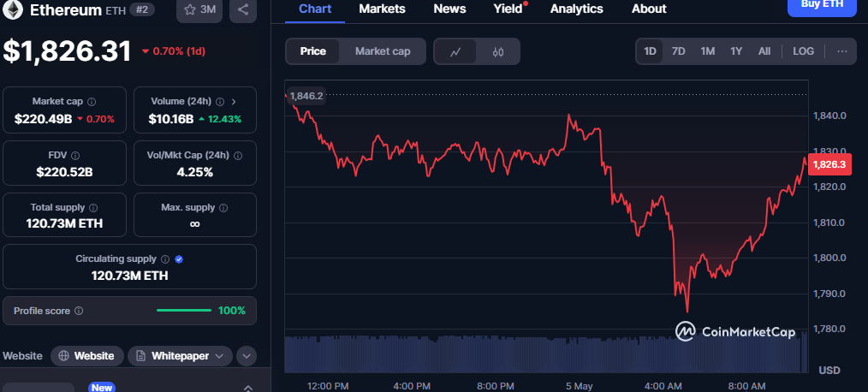Set chart range to 7D
This screenshot has height=392, width=868.
[678, 51]
